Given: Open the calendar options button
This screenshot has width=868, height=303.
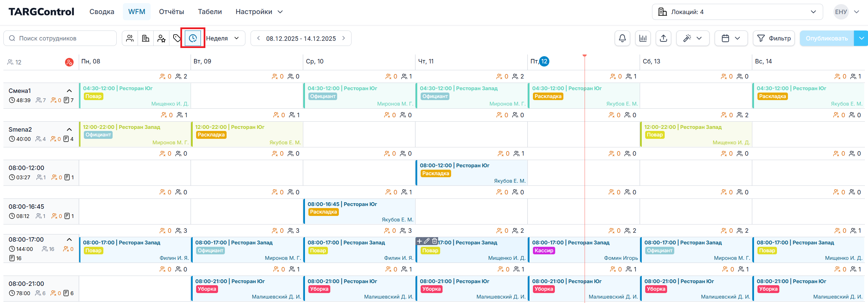Looking at the screenshot, I should 731,38.
